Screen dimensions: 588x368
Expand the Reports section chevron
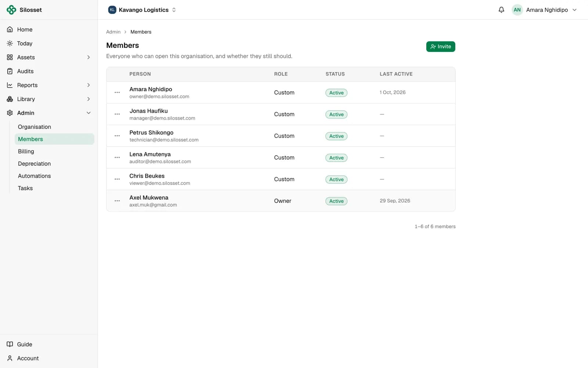tap(89, 85)
